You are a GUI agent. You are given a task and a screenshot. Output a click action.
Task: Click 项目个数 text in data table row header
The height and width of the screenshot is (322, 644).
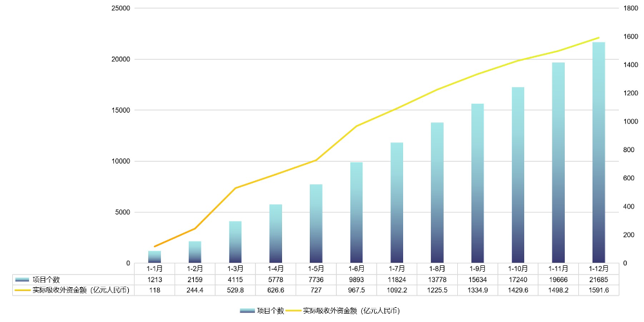(x=46, y=279)
